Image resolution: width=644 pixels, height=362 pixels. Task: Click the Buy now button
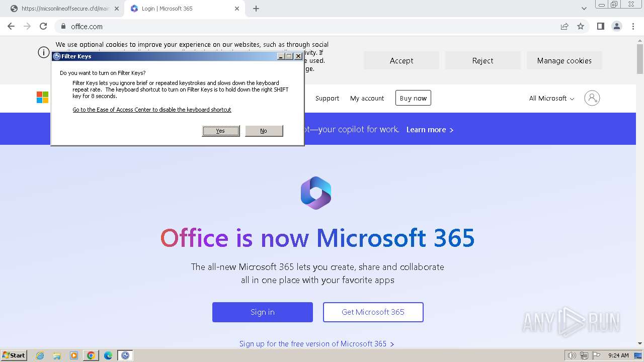[413, 98]
